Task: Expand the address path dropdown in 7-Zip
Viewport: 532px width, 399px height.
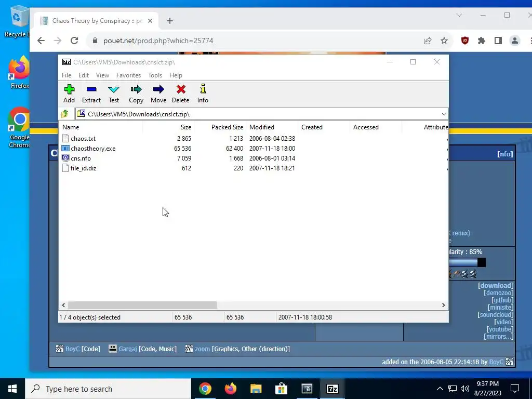Action: pos(444,114)
